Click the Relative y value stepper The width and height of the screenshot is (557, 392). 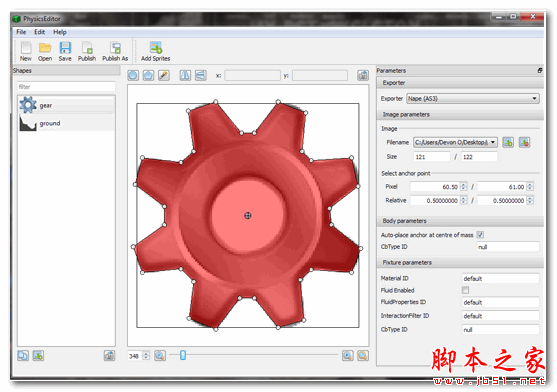[x=530, y=200]
